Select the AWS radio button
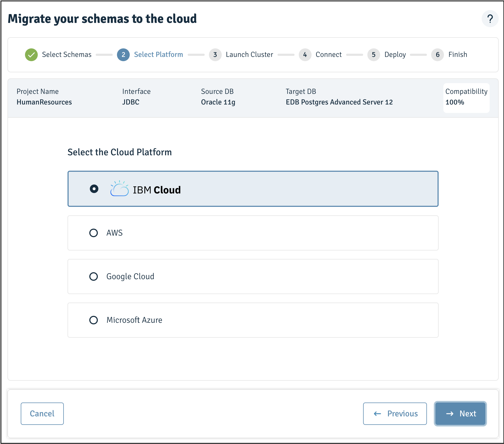The width and height of the screenshot is (504, 444). (94, 233)
